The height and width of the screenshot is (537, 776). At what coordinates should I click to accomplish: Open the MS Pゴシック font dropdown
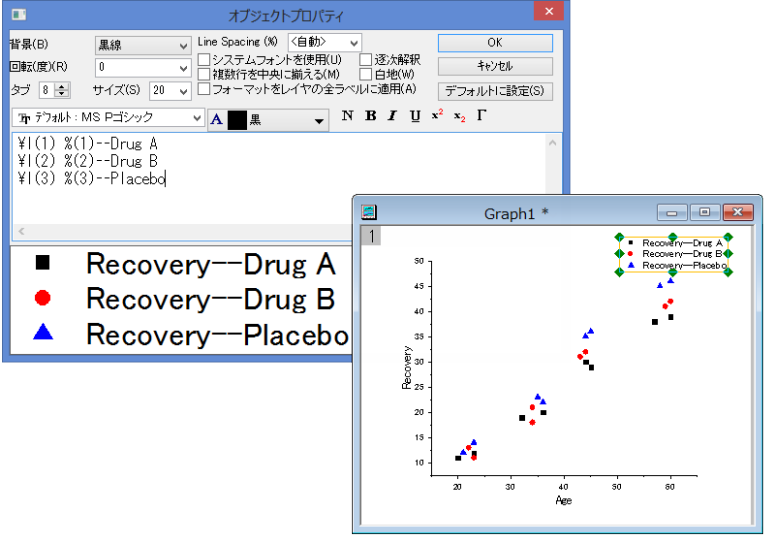(x=108, y=118)
